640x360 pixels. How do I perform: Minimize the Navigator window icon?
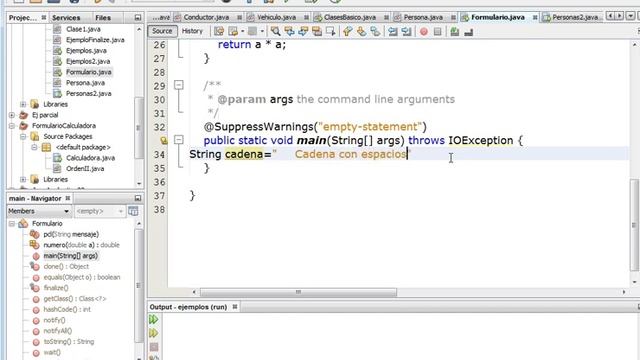pyautogui.click(x=138, y=198)
